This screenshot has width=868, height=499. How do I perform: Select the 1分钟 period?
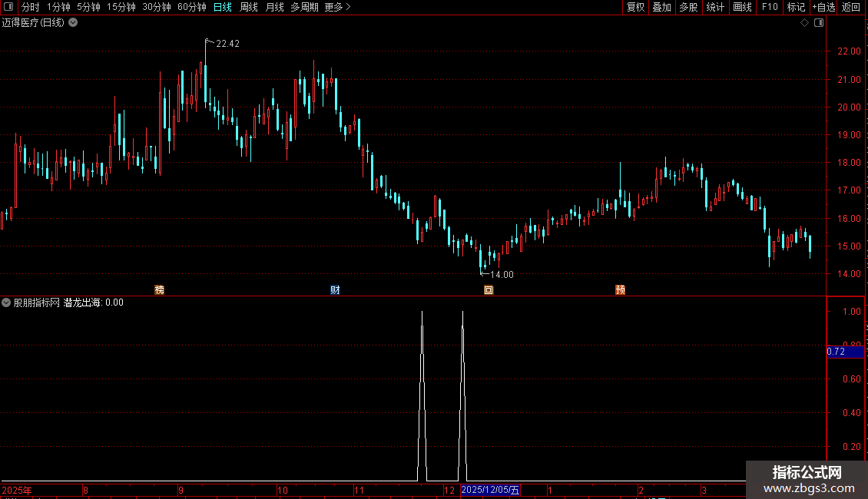(x=58, y=7)
